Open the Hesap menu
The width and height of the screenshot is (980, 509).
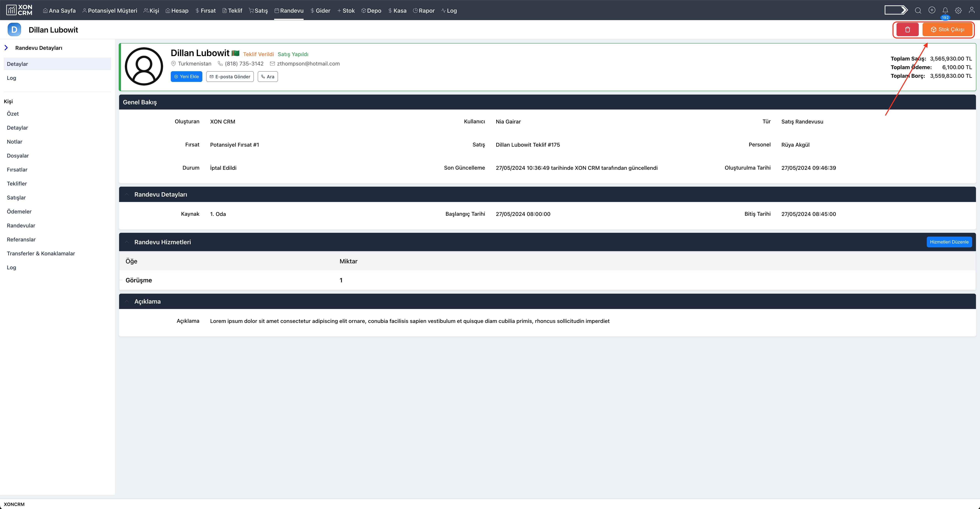(177, 11)
